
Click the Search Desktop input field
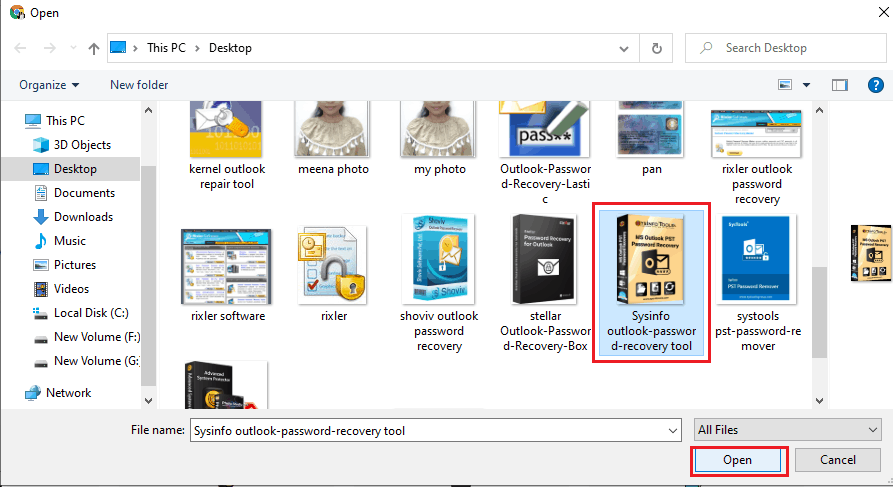tap(790, 48)
